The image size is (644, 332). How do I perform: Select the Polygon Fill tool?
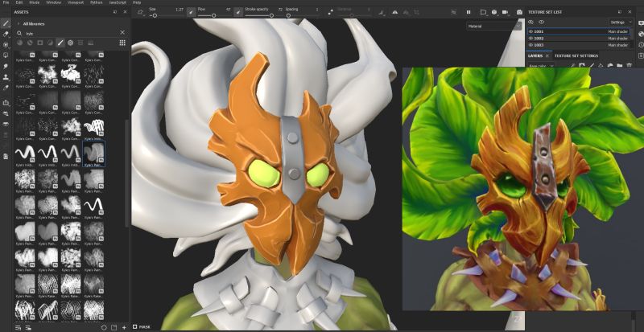point(6,55)
